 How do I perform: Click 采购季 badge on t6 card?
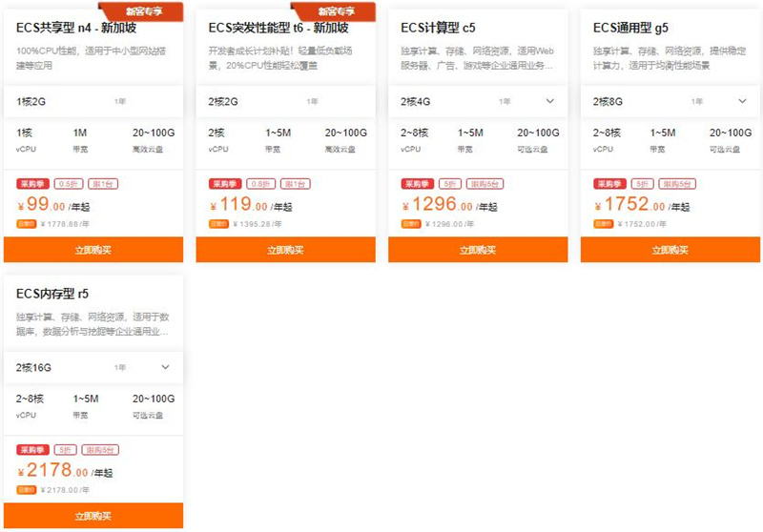click(225, 184)
